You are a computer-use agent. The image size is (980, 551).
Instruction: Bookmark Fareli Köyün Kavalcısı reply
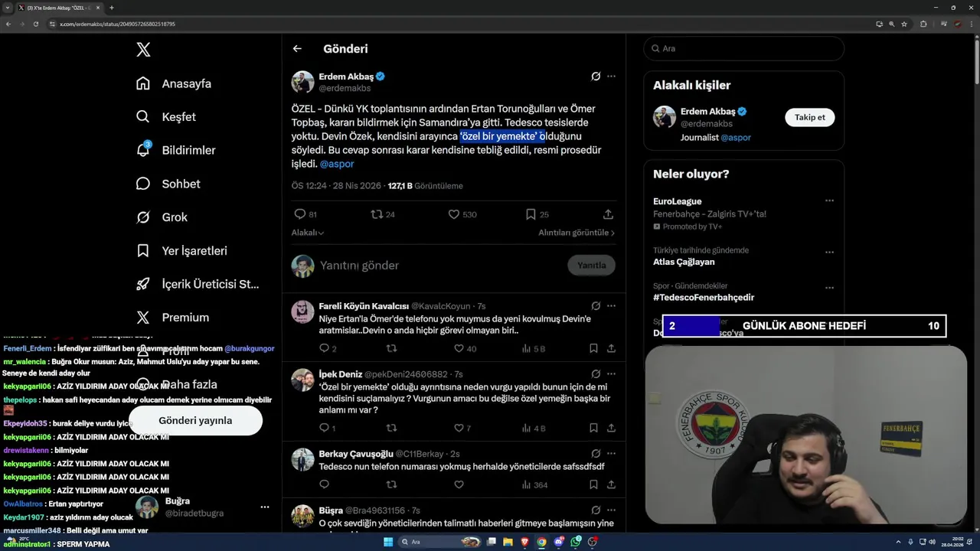click(x=593, y=348)
